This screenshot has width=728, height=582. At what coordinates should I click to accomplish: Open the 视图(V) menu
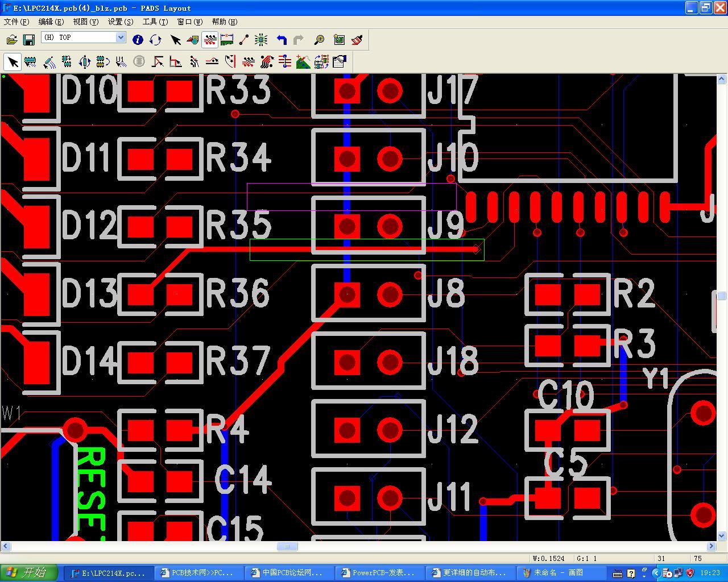click(85, 22)
